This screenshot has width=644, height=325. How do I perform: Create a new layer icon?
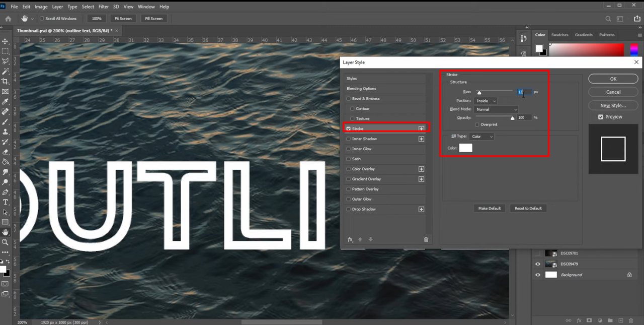tap(621, 320)
